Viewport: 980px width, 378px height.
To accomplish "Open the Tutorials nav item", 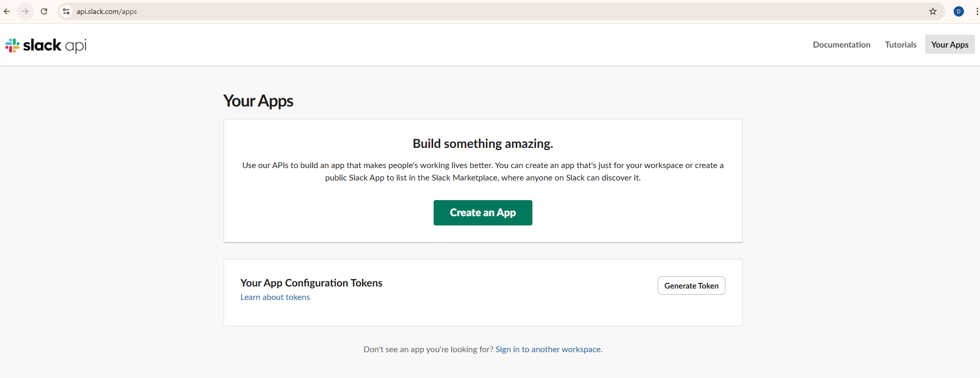I will click(900, 44).
